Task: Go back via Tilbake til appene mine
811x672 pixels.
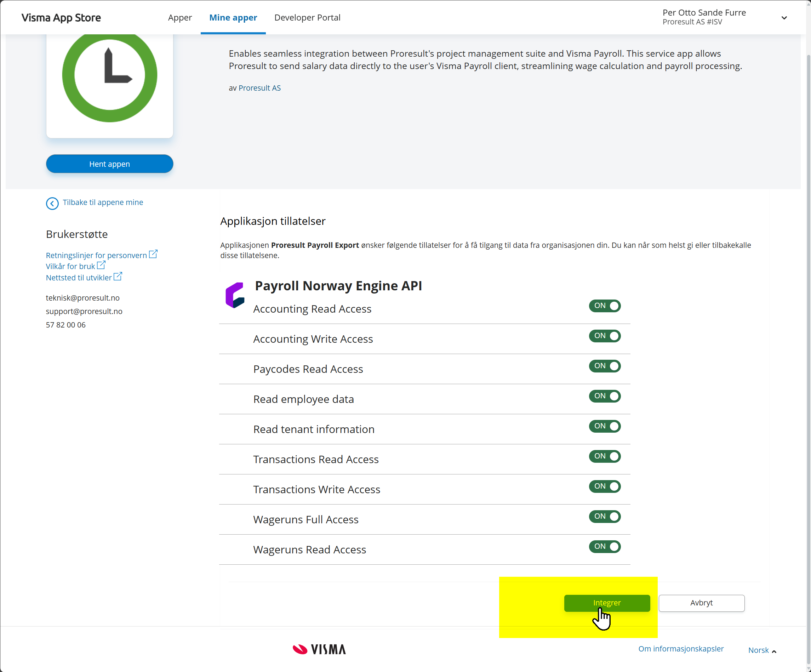Action: 103,203
